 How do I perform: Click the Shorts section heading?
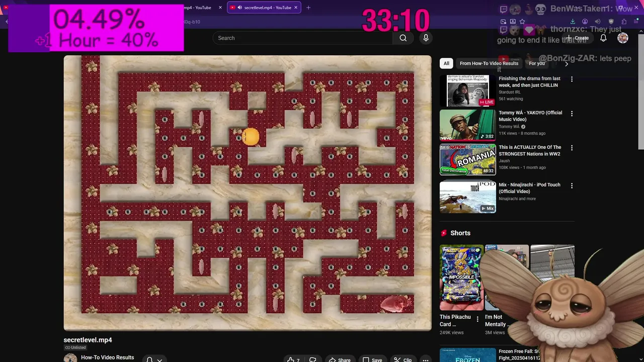[460, 233]
